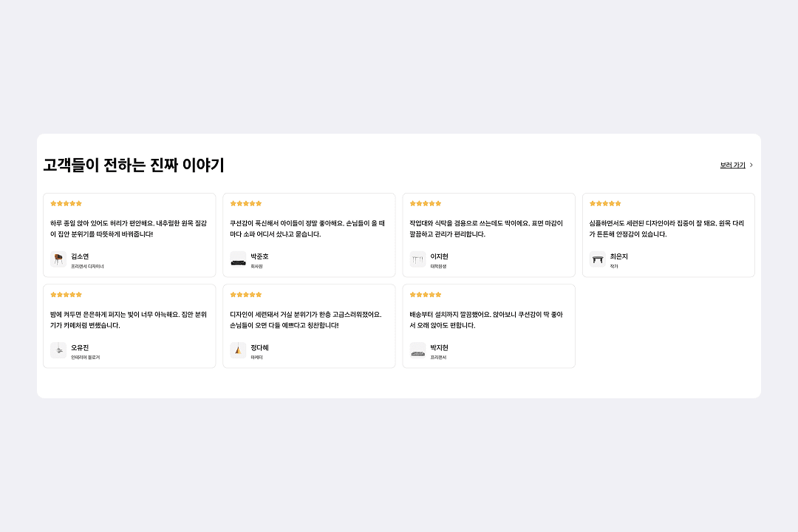The height and width of the screenshot is (532, 798).
Task: Click reviewer name 김소연
Action: (x=81, y=256)
